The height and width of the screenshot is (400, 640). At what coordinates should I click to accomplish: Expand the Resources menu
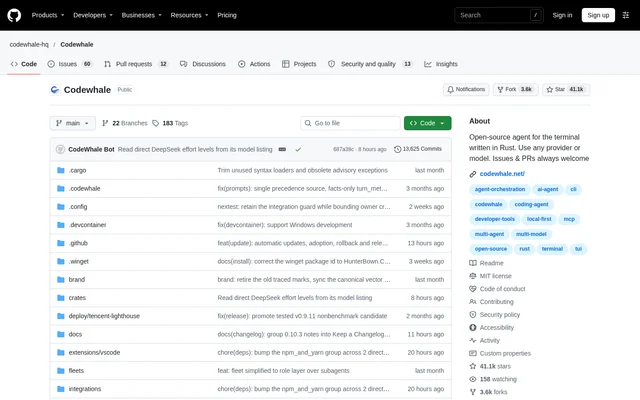189,15
